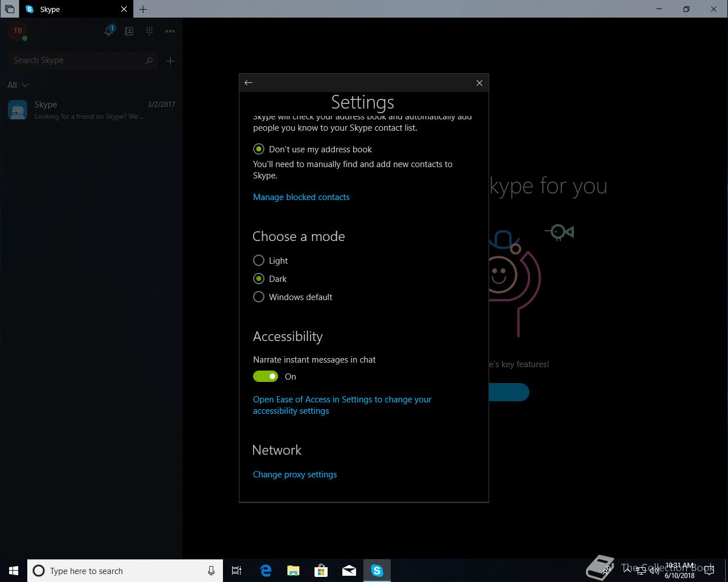This screenshot has width=728, height=582.
Task: Toggle Narrate instant messages in chat
Action: [x=266, y=376]
